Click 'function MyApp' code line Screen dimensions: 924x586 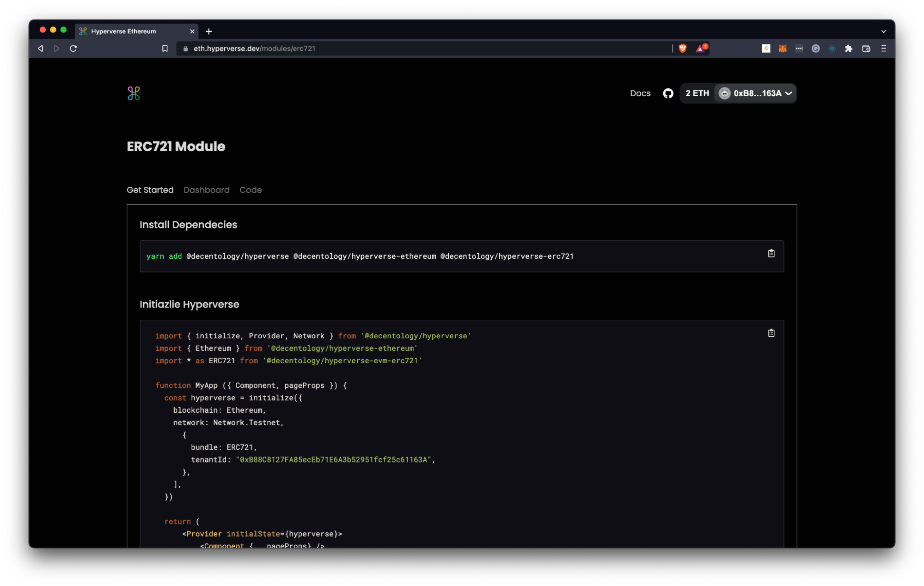click(x=251, y=385)
